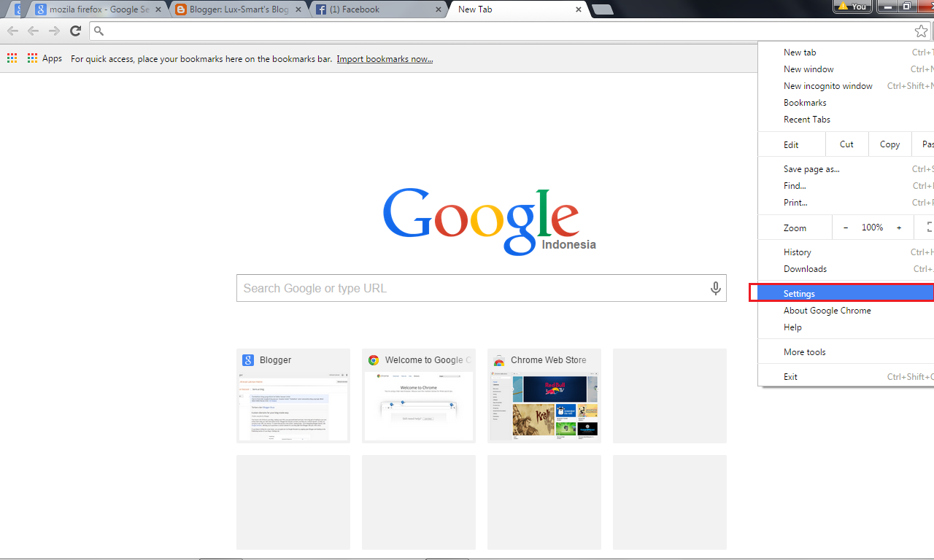Open the Welcome to Google Chrome thumbnail
This screenshot has width=934, height=560.
click(x=419, y=396)
